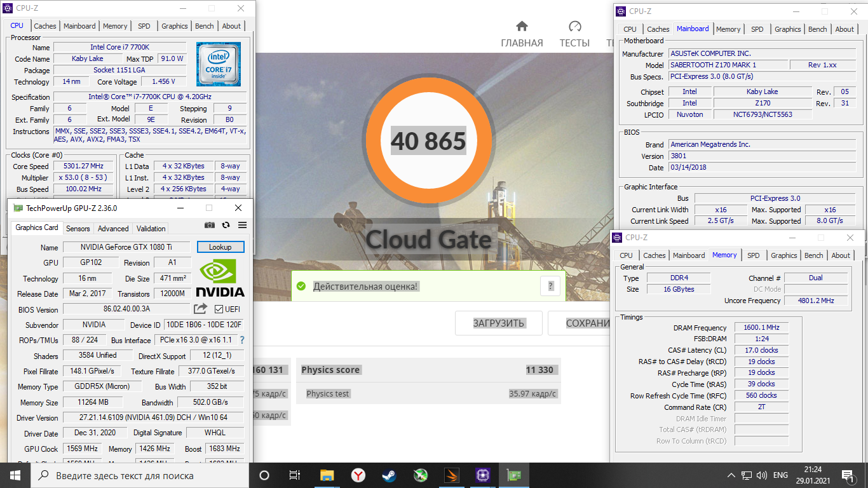The width and height of the screenshot is (868, 488).
Task: Click the volume speaker tray icon
Action: (762, 475)
